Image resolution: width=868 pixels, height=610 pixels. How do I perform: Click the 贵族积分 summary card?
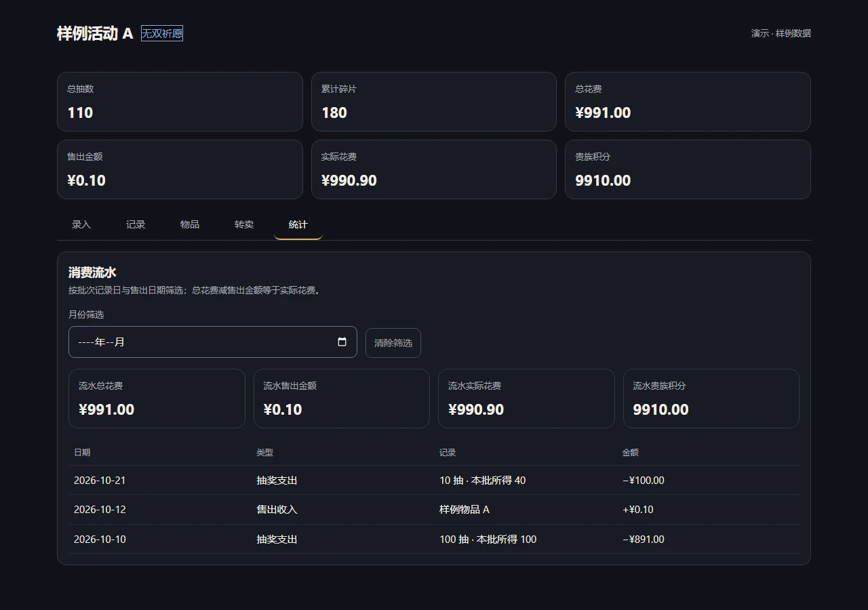point(688,169)
